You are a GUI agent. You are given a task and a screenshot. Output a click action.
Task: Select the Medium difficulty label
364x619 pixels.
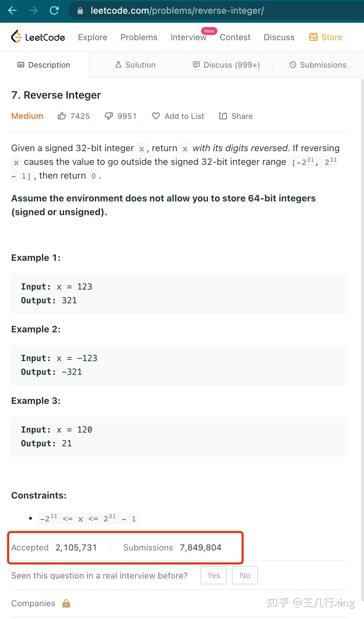click(x=27, y=116)
